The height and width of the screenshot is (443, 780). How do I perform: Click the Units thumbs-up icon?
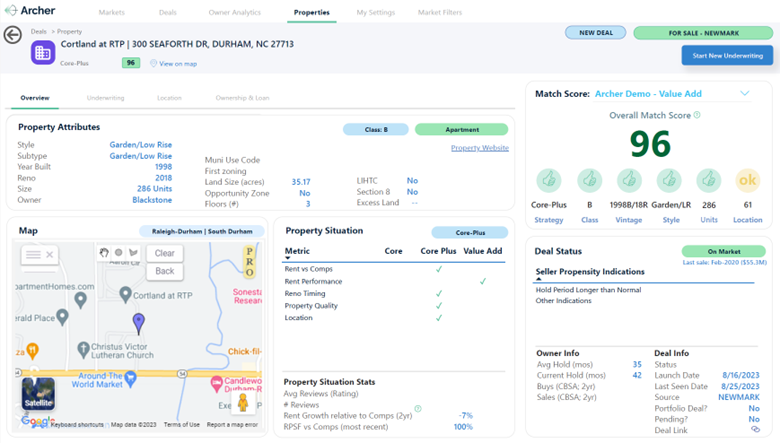point(708,180)
